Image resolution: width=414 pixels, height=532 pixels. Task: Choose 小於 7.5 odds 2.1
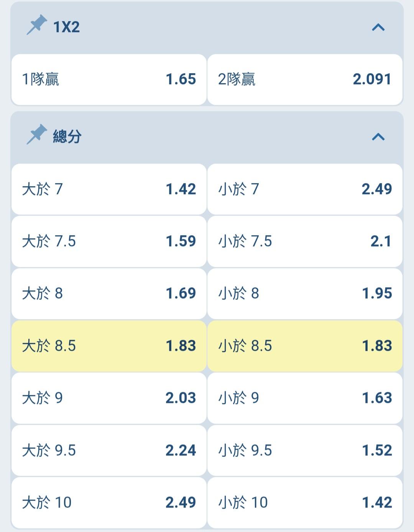pos(305,241)
